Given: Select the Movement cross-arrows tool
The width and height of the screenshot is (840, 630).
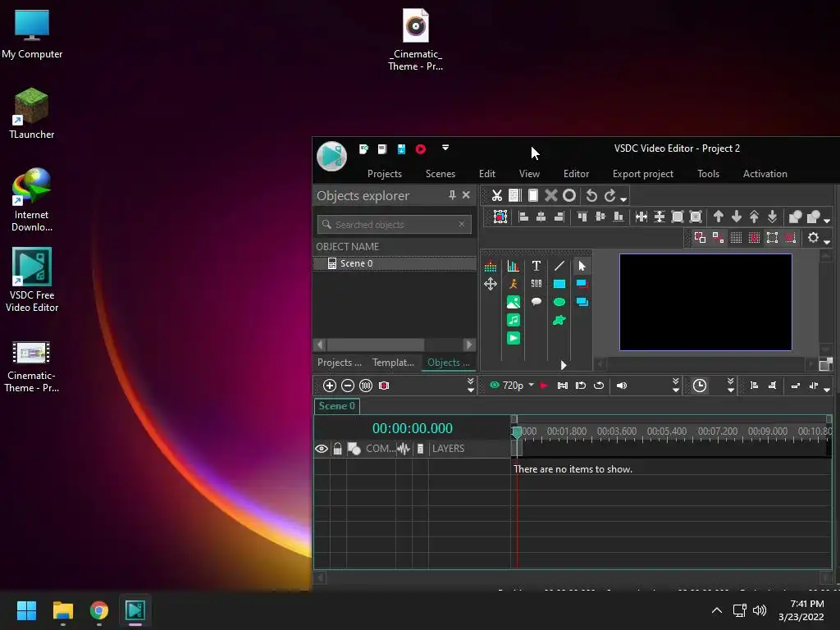Looking at the screenshot, I should (491, 284).
